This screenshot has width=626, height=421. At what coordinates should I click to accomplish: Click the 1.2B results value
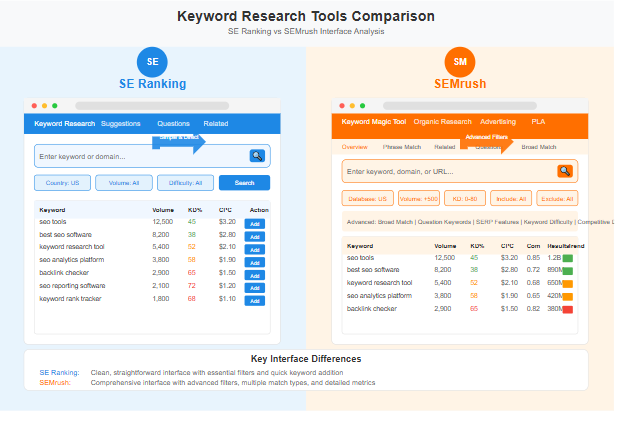(x=554, y=258)
